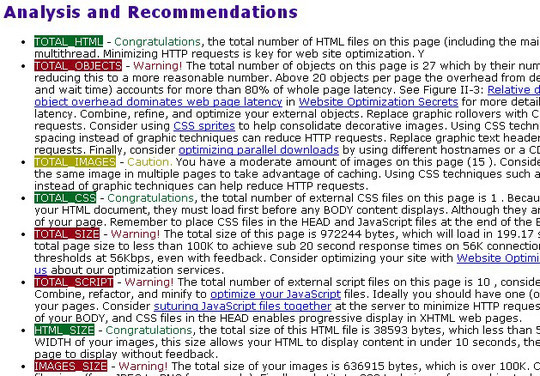Click the 'us' contact link
Screen dimensions: 540x376
coord(41,270)
